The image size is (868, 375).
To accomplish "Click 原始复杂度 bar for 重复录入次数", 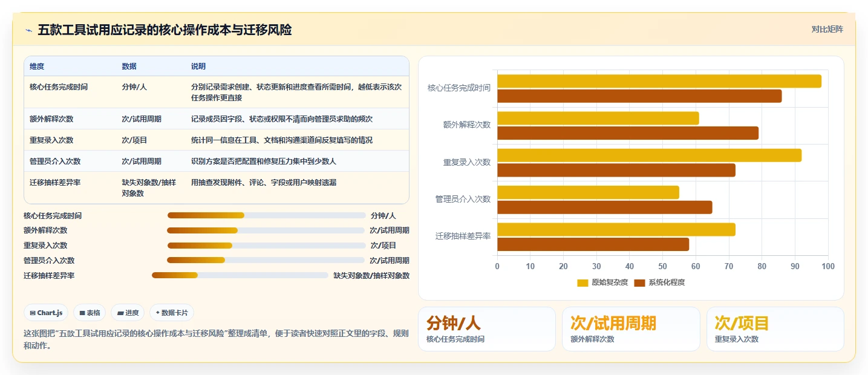I will click(649, 155).
